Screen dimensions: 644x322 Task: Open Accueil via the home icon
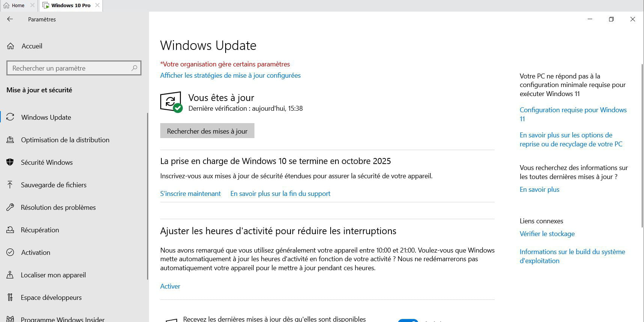(11, 46)
